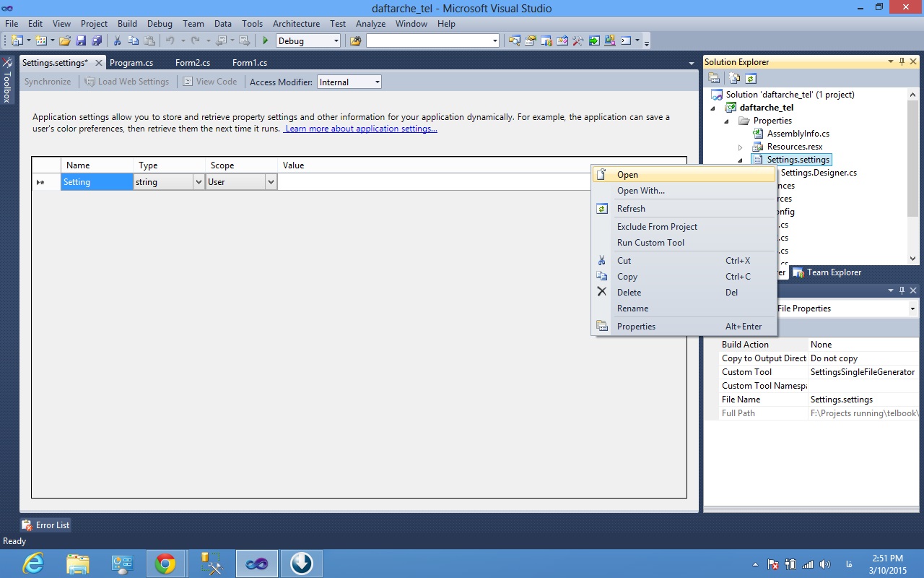Collapse the Properties folder node

pyautogui.click(x=727, y=121)
